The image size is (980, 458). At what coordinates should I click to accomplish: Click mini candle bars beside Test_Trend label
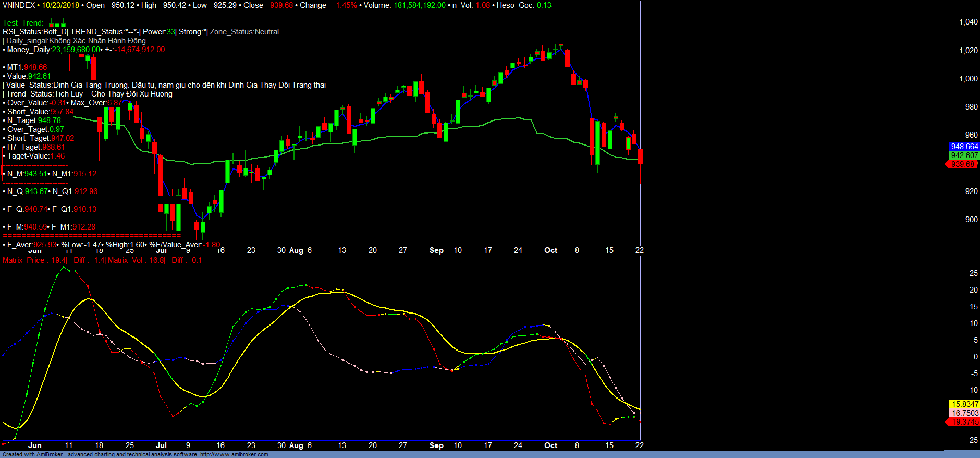(x=57, y=23)
